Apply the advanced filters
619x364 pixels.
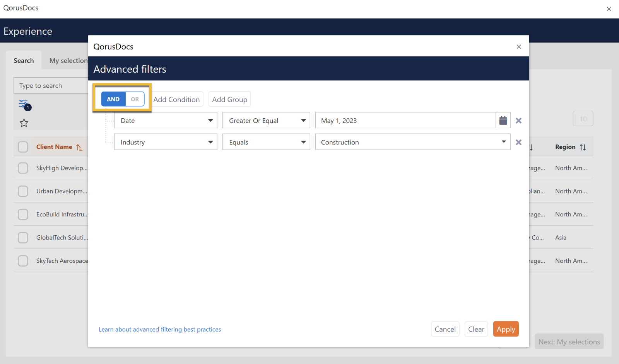(x=506, y=329)
